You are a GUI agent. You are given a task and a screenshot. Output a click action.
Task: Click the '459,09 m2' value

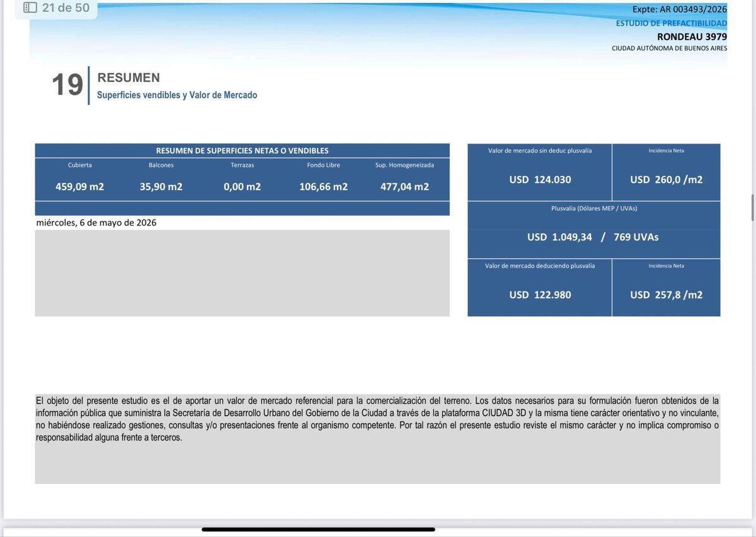[80, 186]
